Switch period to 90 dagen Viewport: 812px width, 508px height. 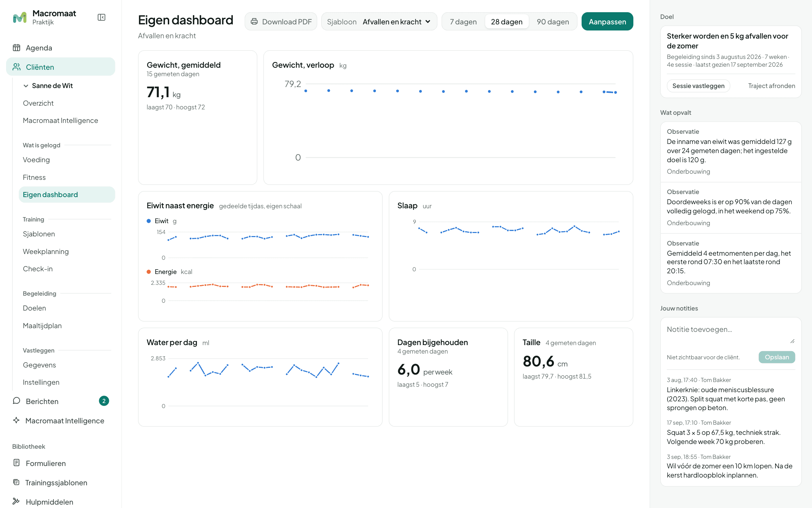553,22
